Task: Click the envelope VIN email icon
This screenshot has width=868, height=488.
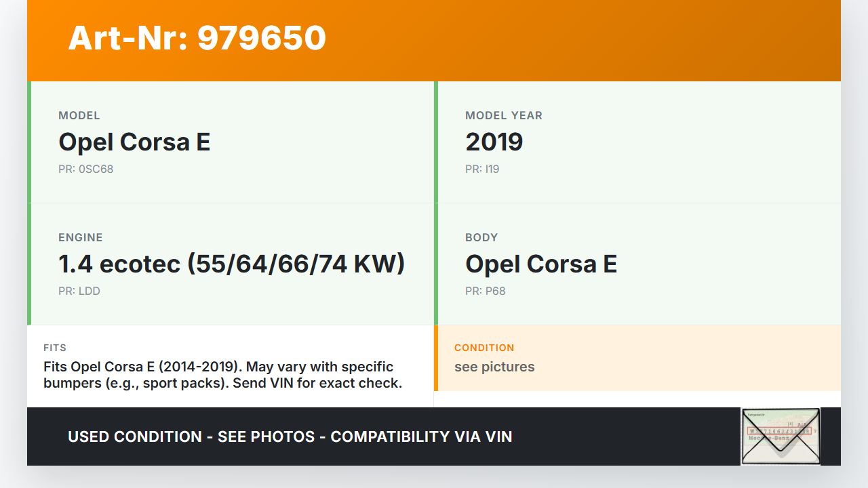Action: click(781, 436)
